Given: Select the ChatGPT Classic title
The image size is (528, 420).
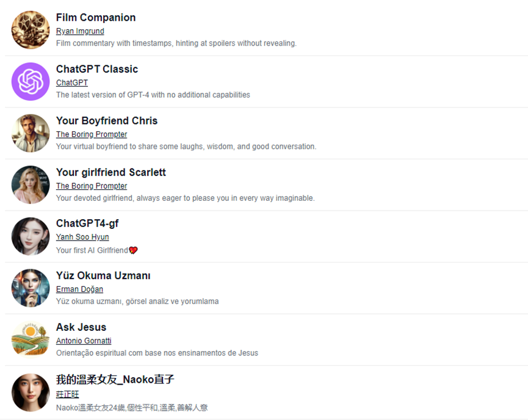Looking at the screenshot, I should pos(97,69).
